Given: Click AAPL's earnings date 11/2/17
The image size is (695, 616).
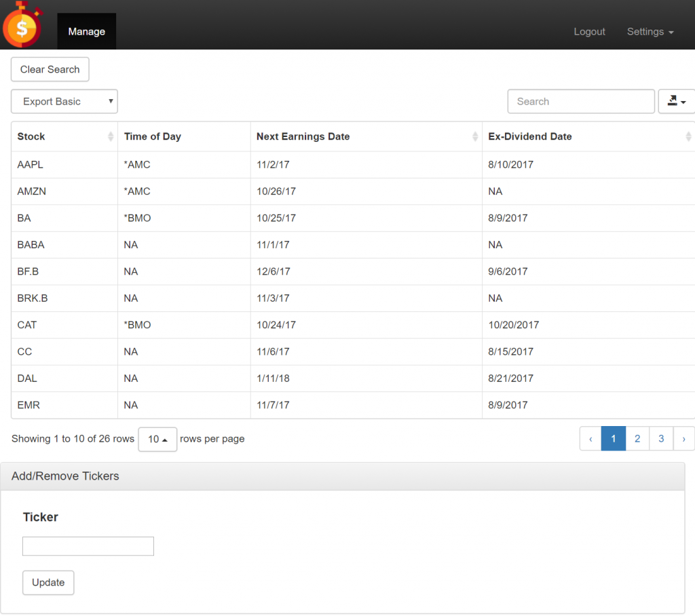Looking at the screenshot, I should 273,165.
